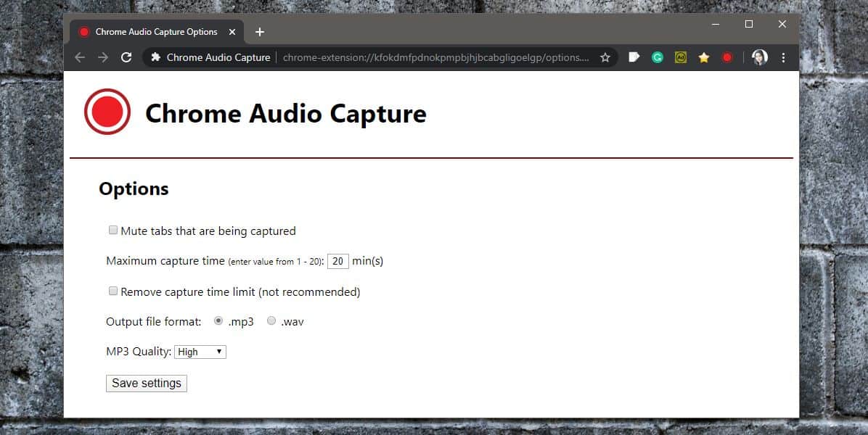
Task: Open the red Chrome Audio Capture toolbar extension
Action: click(x=727, y=57)
